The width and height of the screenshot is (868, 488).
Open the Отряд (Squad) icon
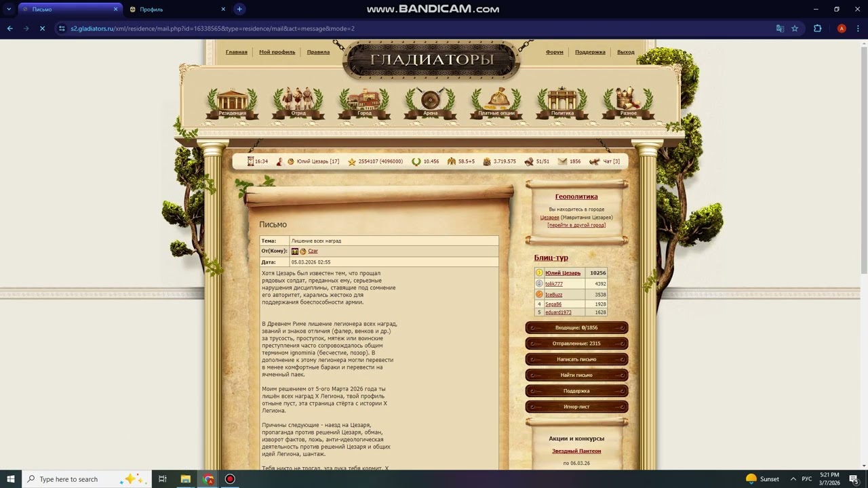(298, 103)
